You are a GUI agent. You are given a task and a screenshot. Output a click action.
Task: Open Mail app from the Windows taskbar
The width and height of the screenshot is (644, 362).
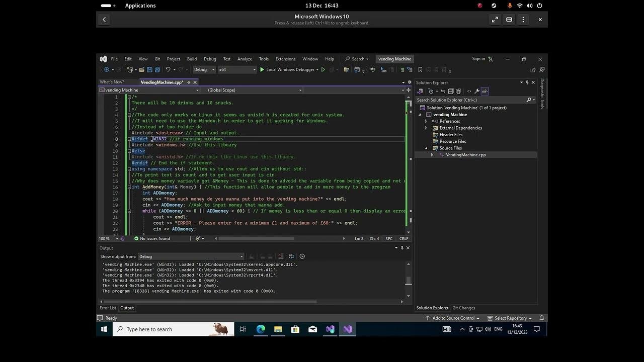[x=312, y=329]
